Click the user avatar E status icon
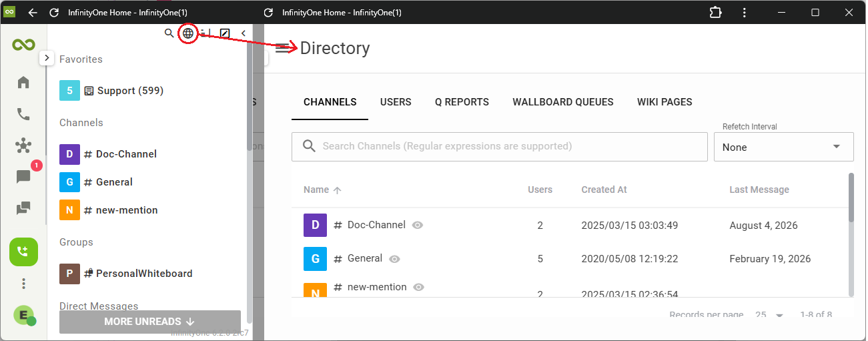Viewport: 868px width, 341px height. 24,315
